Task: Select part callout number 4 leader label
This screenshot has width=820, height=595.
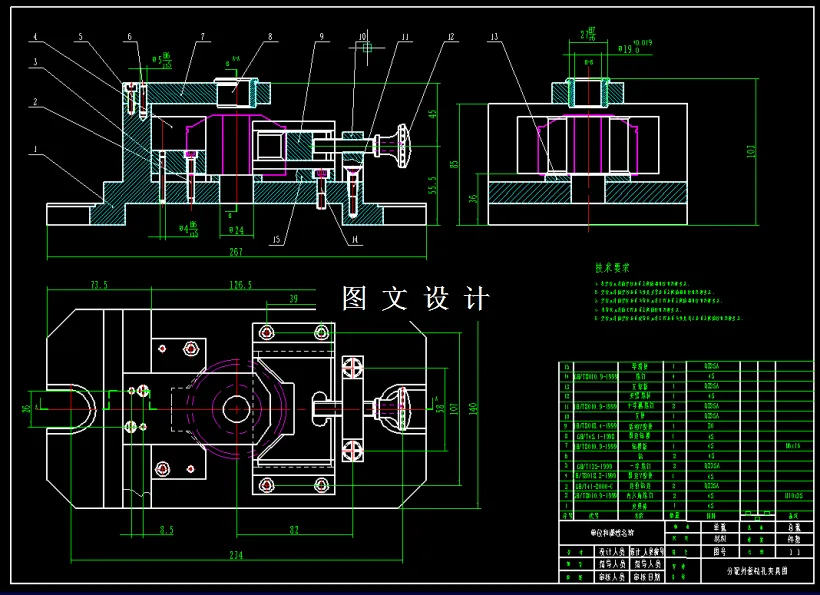Action: 36,37
